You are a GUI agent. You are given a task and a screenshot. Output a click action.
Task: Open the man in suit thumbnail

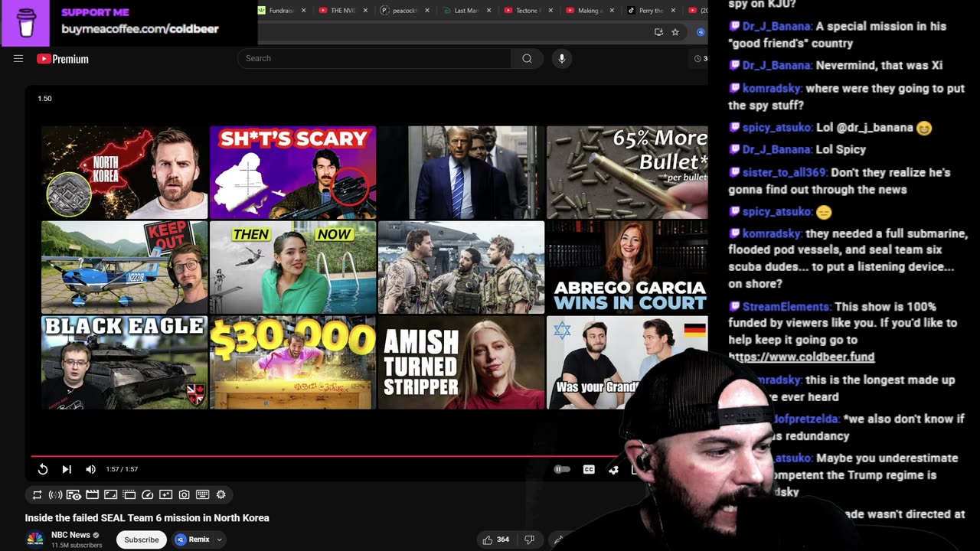tap(461, 172)
